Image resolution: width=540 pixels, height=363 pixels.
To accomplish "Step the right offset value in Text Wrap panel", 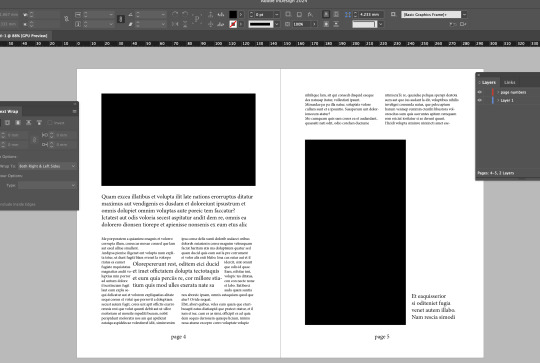I will pos(52,145).
